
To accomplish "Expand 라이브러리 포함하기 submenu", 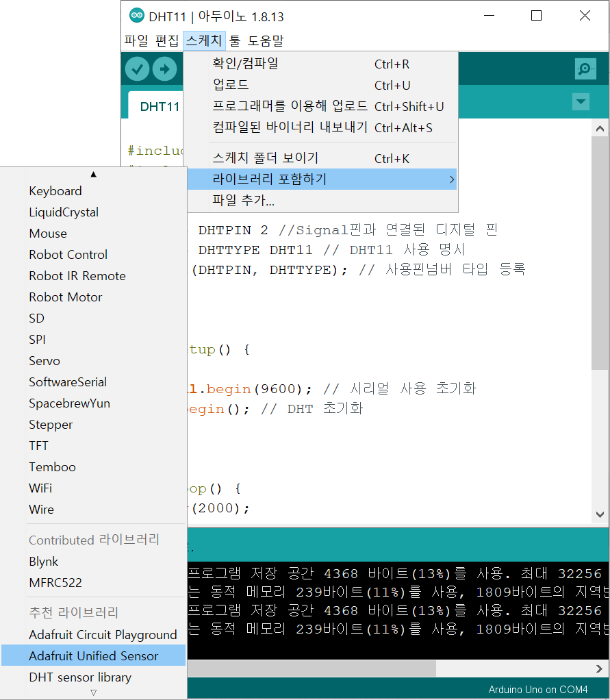I will tap(322, 179).
